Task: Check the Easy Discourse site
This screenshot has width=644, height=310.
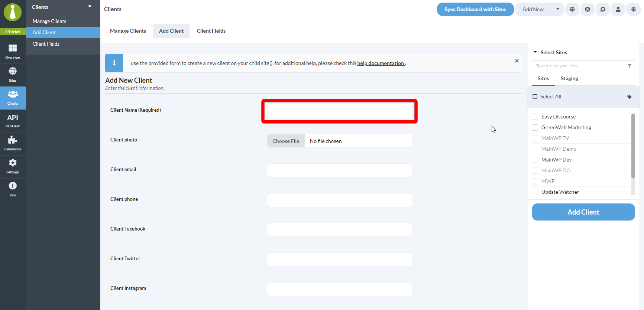Action: click(535, 117)
